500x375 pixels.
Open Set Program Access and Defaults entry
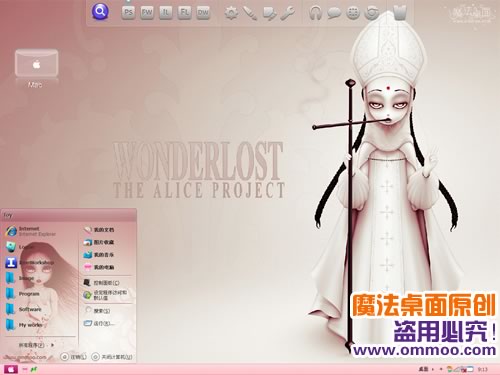click(105, 295)
